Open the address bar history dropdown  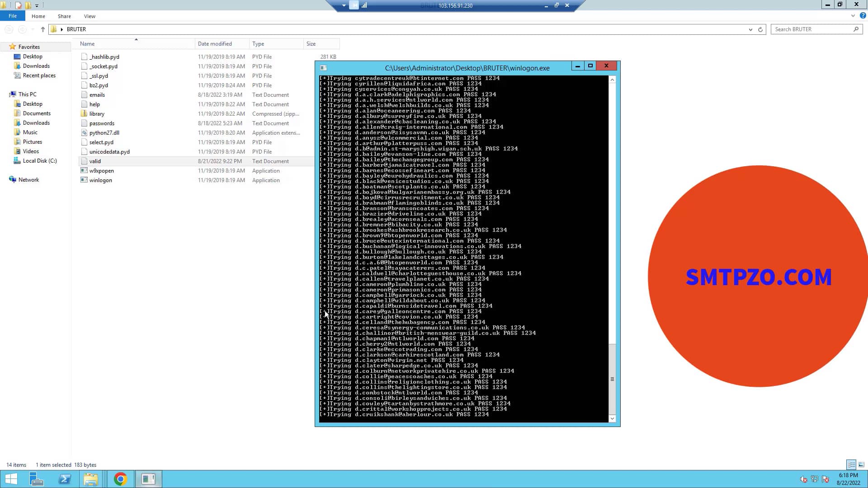[x=751, y=29]
